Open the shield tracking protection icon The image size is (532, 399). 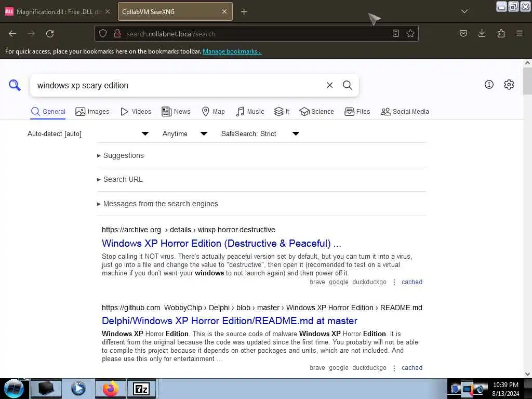[x=103, y=34]
